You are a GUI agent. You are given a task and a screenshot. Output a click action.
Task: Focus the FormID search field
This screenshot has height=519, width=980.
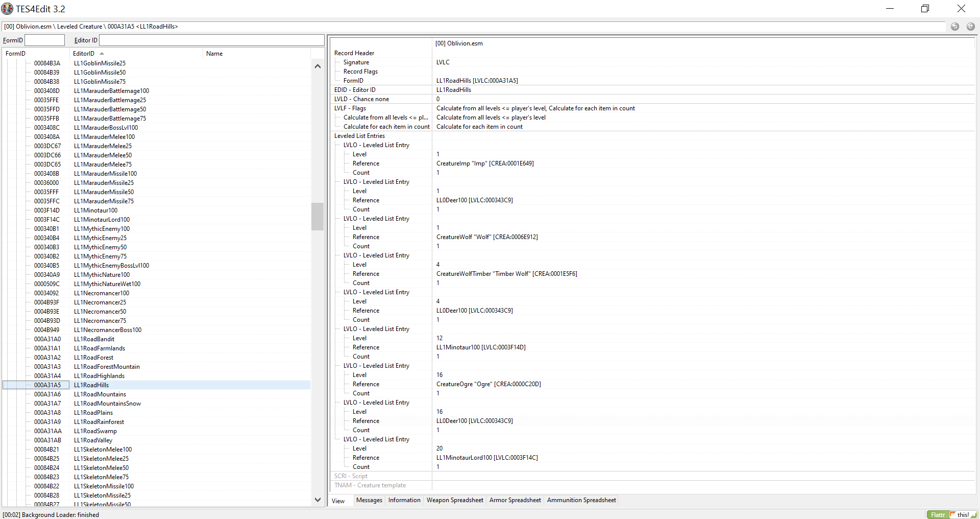point(44,40)
